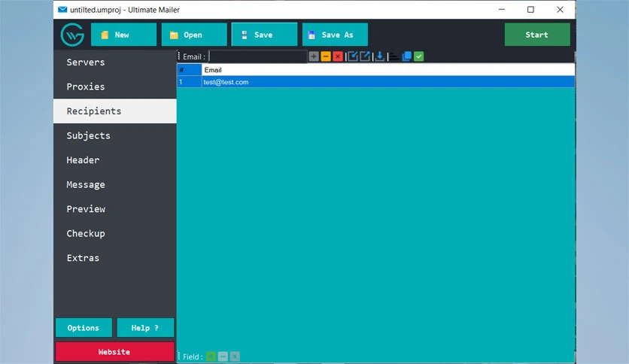This screenshot has height=364, width=629.
Task: Click the gray plus add email icon
Action: click(x=314, y=56)
